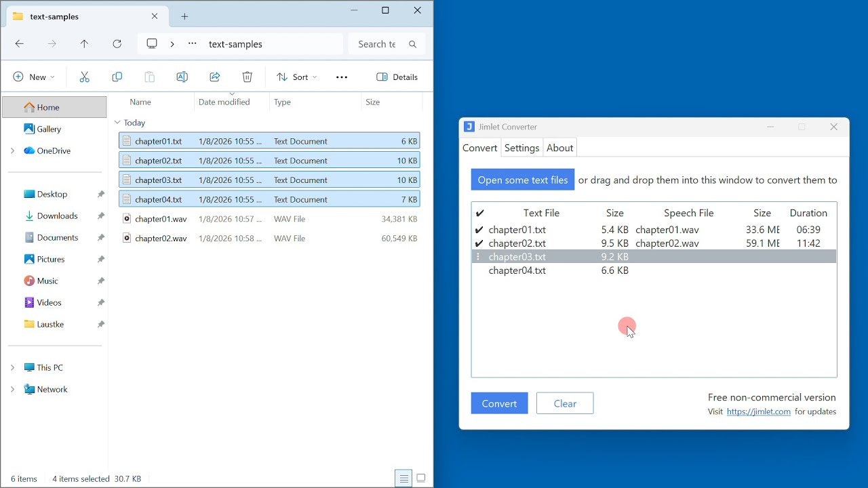868x488 pixels.
Task: Refresh the folder view
Action: (117, 43)
